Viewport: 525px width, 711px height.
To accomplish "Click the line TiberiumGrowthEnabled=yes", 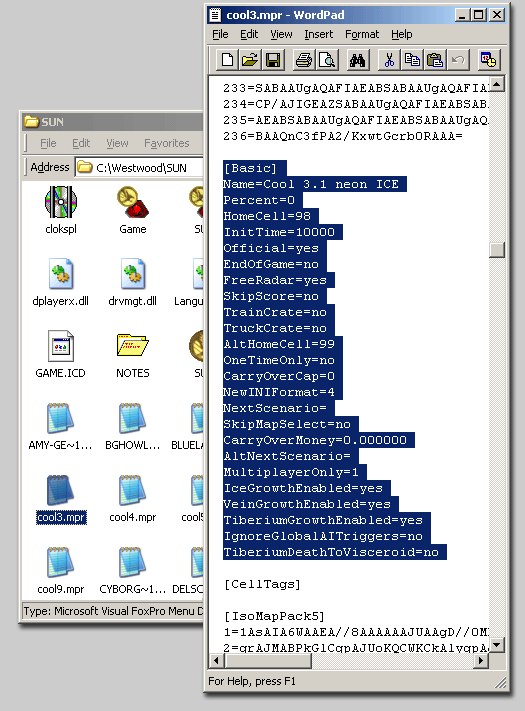I will pos(323,520).
